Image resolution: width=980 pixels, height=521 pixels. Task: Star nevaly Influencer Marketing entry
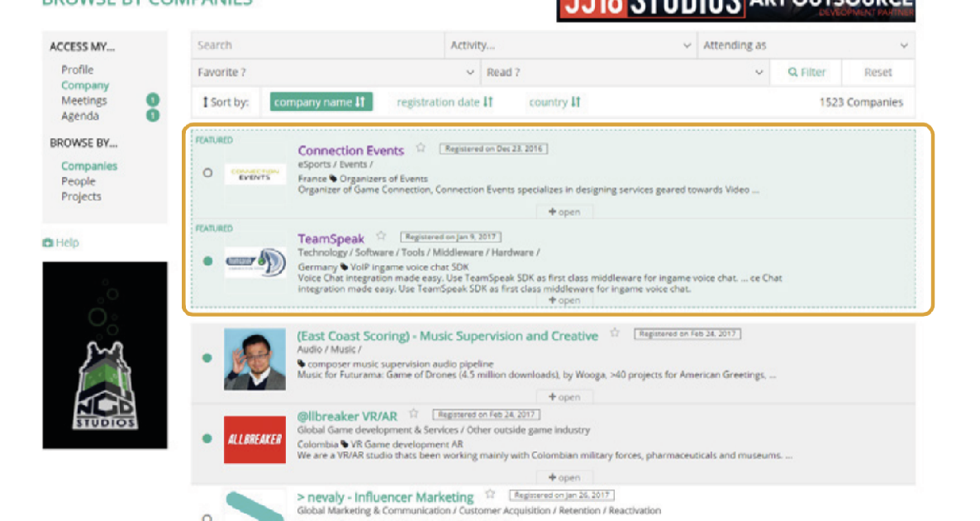tap(491, 494)
